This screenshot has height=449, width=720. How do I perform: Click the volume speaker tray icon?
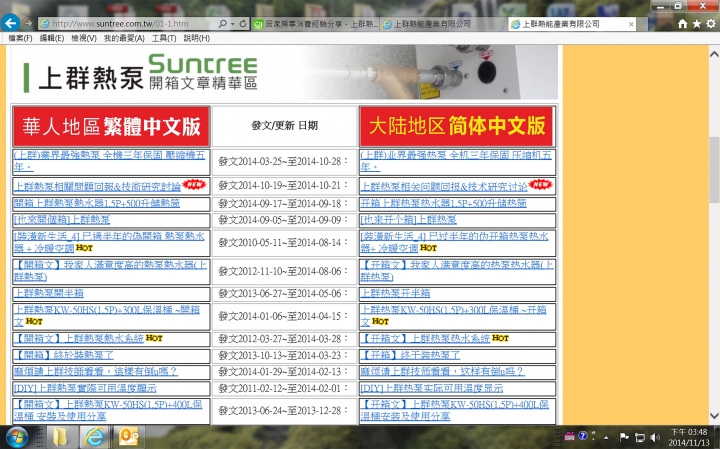pos(655,437)
